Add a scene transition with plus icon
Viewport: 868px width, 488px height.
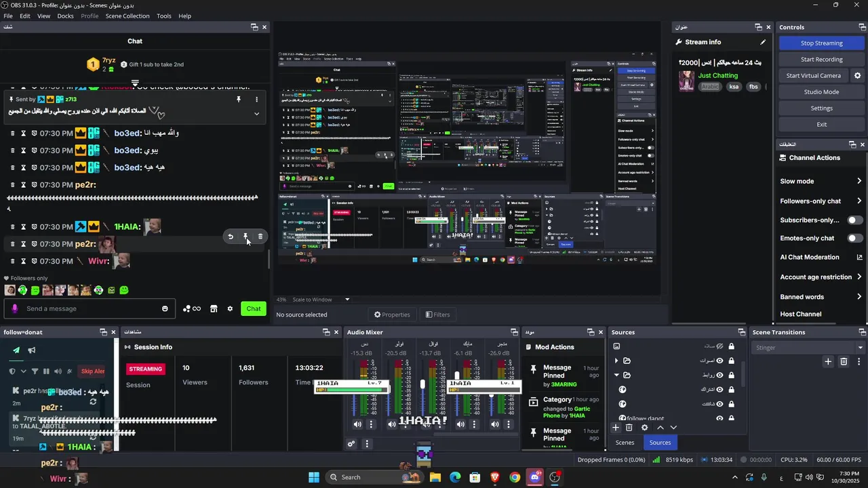pyautogui.click(x=828, y=362)
